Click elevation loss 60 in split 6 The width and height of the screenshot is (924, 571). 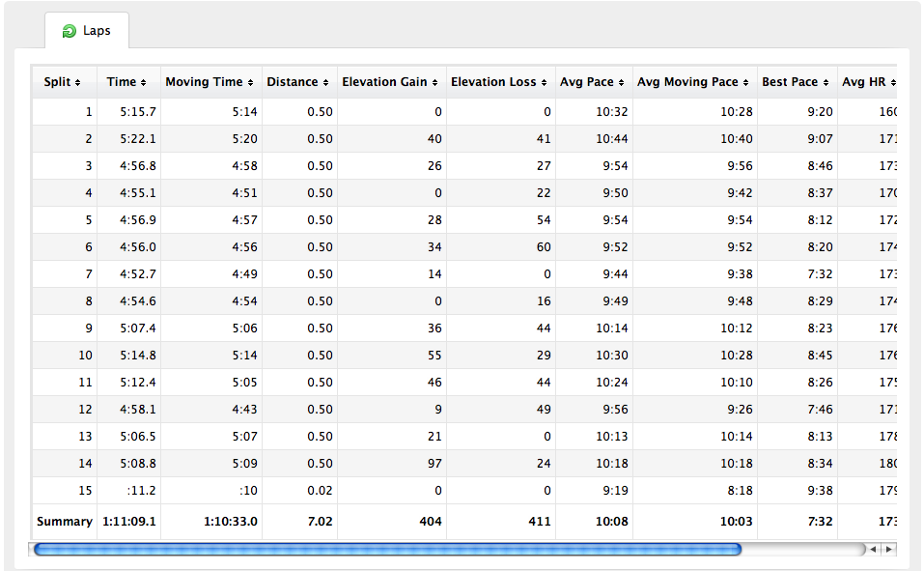(544, 247)
